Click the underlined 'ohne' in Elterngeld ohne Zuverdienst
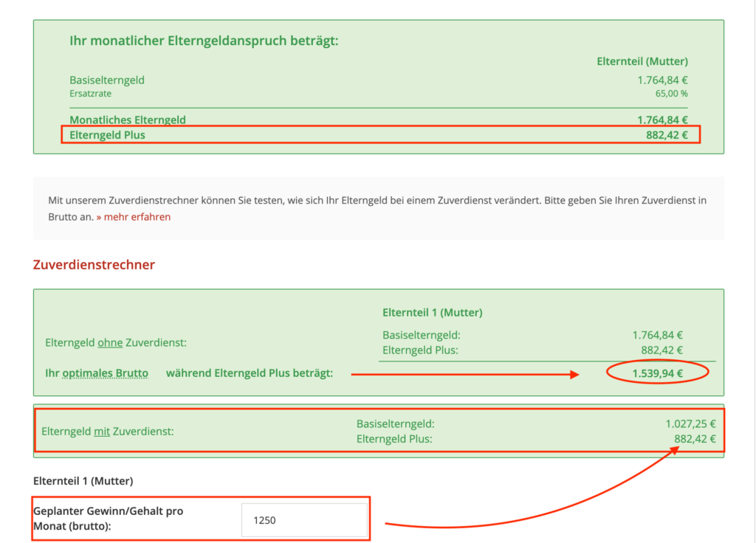Screen dimensions: 756x543 coord(112,342)
